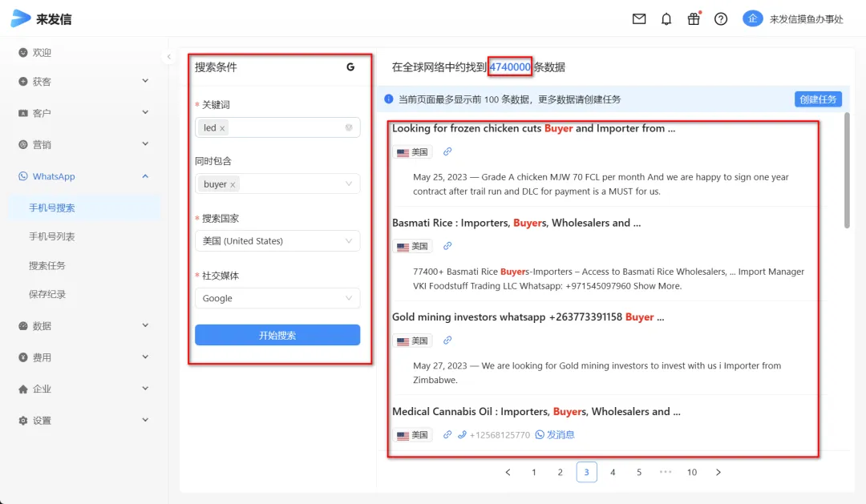866x504 pixels.
Task: Remove the 'led' keyword tag
Action: (x=223, y=128)
